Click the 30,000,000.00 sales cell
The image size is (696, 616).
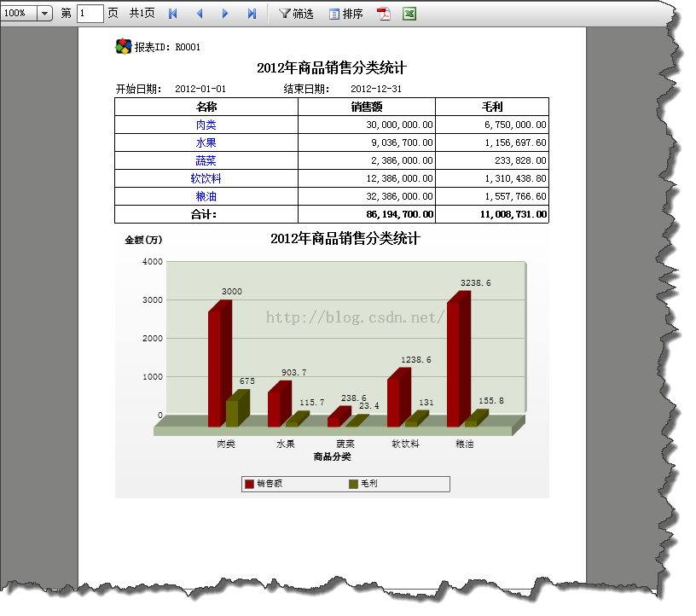[x=367, y=125]
